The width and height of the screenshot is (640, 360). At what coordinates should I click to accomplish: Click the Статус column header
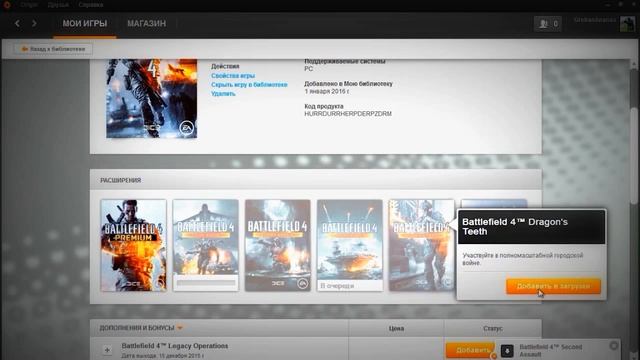click(x=493, y=328)
